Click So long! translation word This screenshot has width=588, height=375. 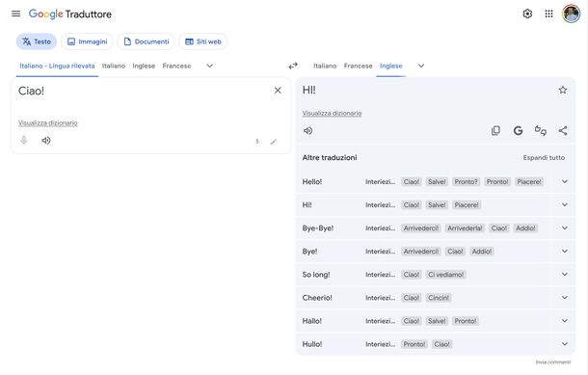[316, 275]
